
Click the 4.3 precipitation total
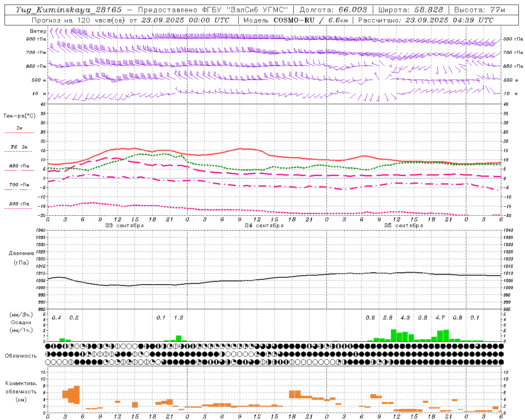click(x=405, y=317)
